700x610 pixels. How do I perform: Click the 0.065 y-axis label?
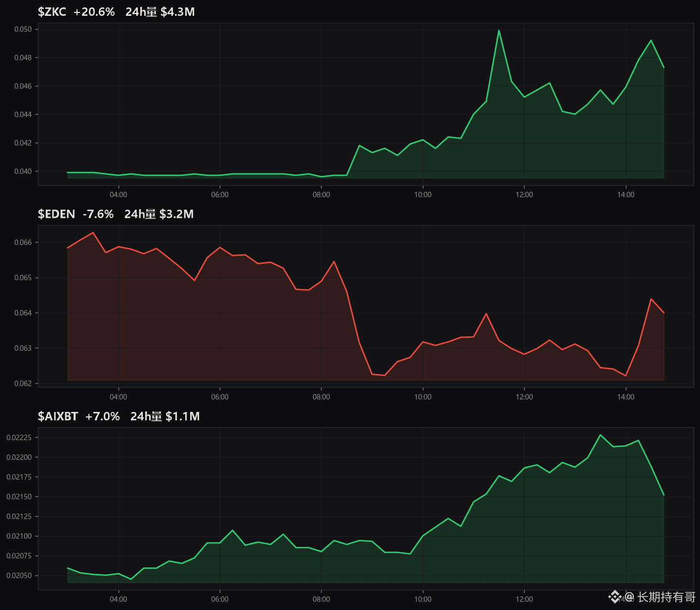pos(23,278)
